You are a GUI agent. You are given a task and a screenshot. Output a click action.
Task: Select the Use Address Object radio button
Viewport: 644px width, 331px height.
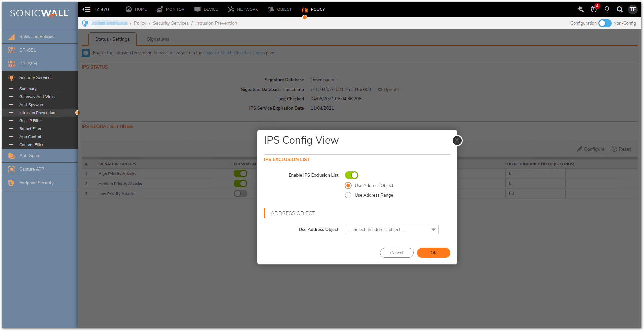348,186
